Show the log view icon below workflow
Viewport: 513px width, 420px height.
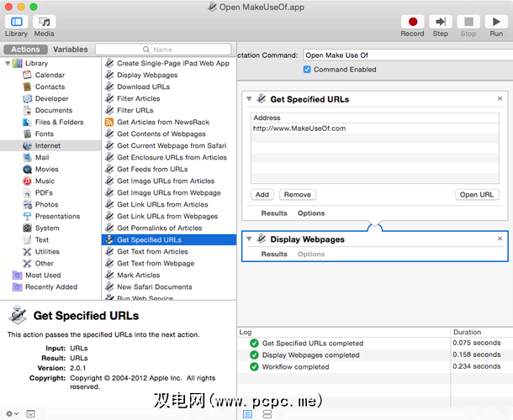pyautogui.click(x=247, y=414)
